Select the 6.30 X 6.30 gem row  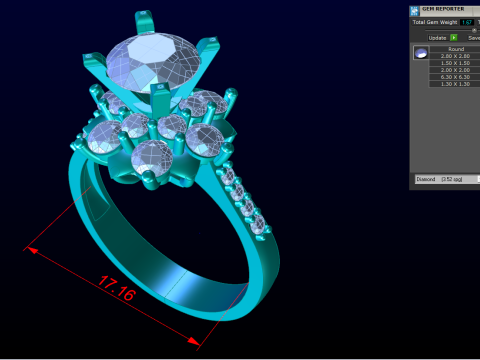point(455,77)
